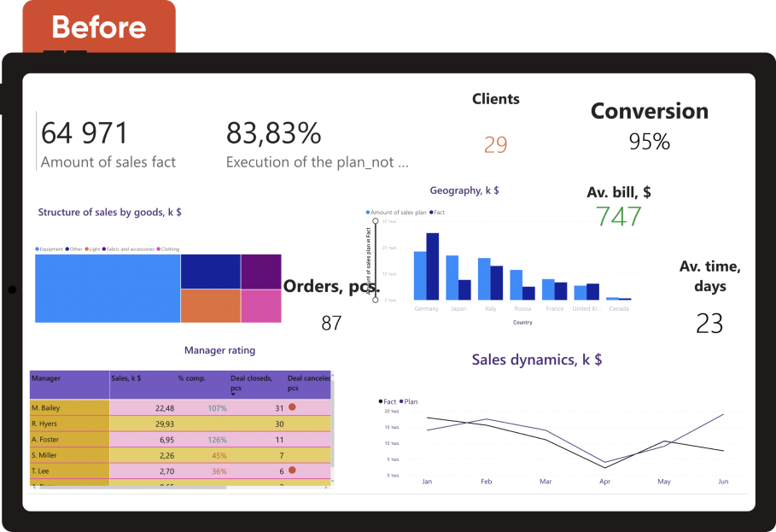Click the Av. time value 23

[x=709, y=324]
